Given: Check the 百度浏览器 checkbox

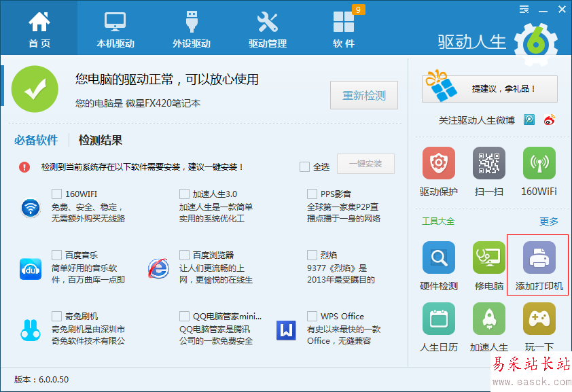Looking at the screenshot, I should (184, 255).
